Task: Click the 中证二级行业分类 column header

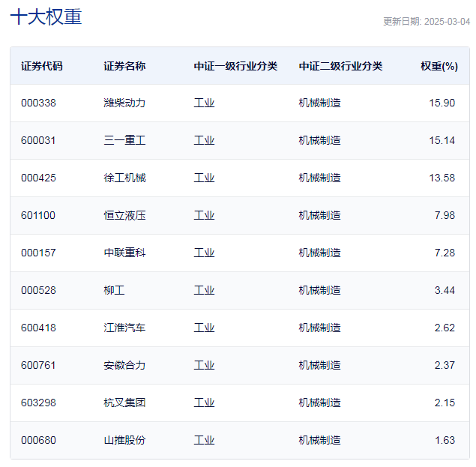Action: (340, 66)
